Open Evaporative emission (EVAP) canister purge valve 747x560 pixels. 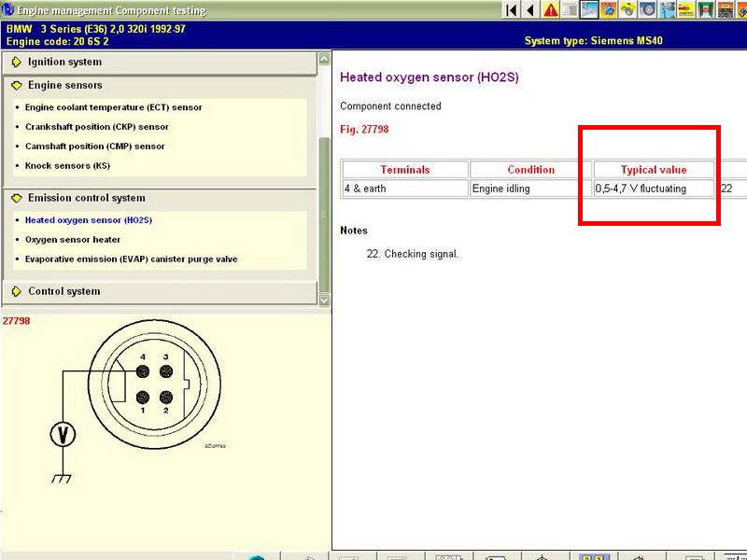tap(131, 259)
